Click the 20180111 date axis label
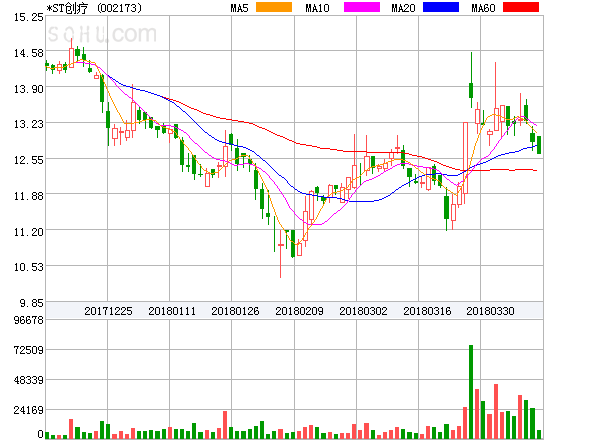Screen dimensions: 600x440 172,311
